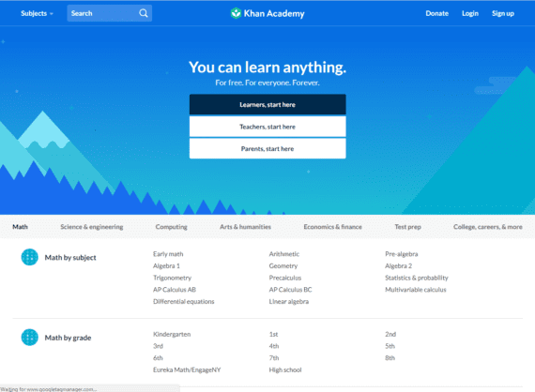
Task: Focus the Search input field
Action: (x=110, y=13)
